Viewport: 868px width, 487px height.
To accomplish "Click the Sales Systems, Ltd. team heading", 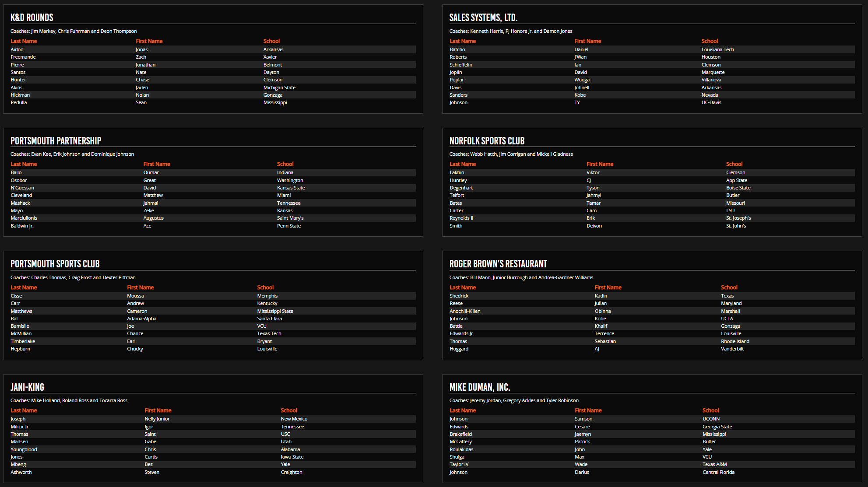I will click(x=483, y=18).
